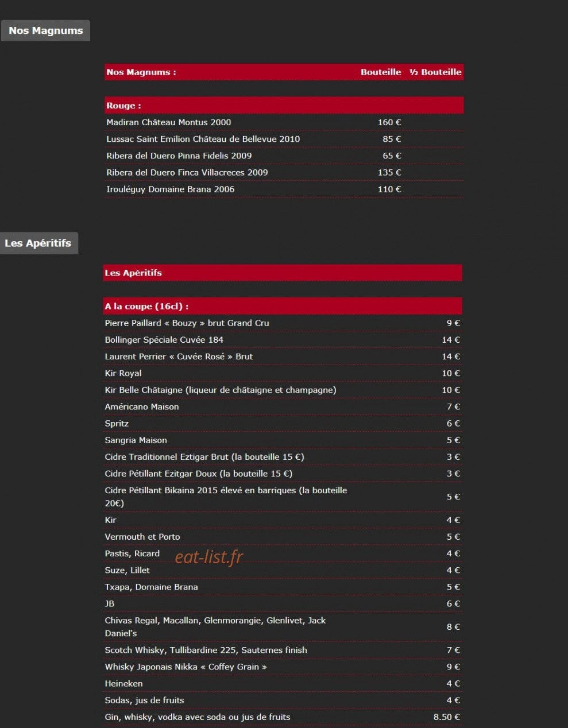Select the Kir Royal item

123,373
